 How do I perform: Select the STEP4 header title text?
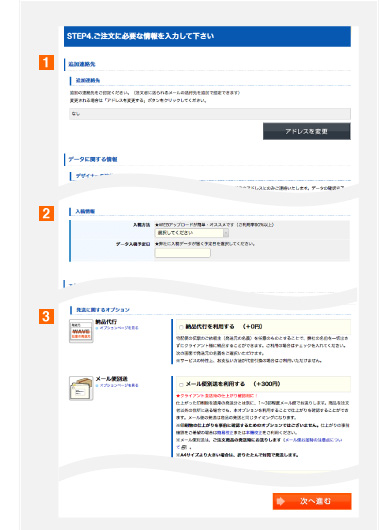click(140, 36)
